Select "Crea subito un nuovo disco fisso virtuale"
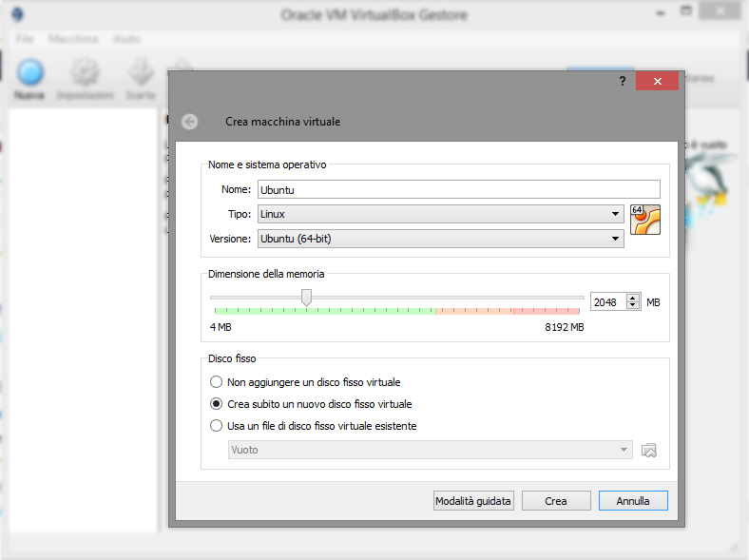The image size is (749, 560). click(216, 404)
